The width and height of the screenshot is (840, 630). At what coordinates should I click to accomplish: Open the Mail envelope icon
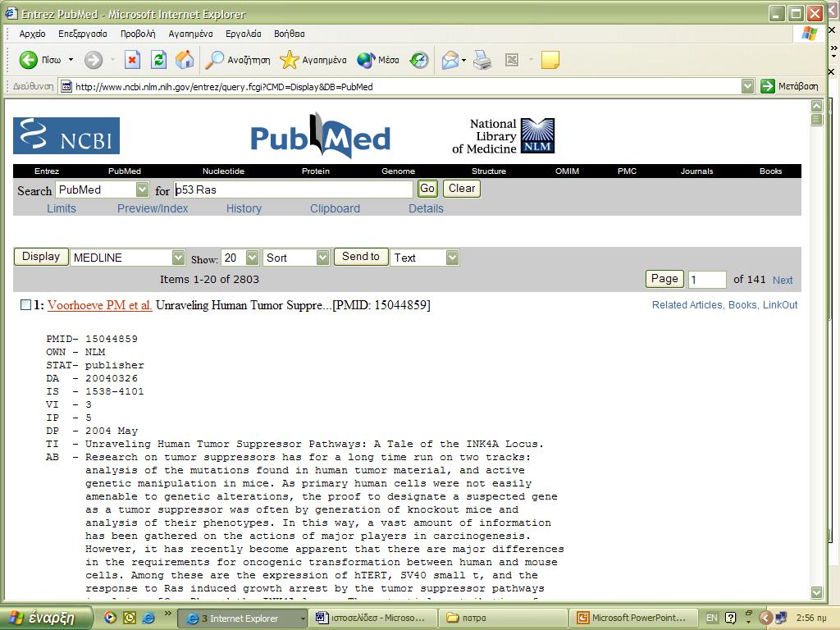click(x=450, y=60)
